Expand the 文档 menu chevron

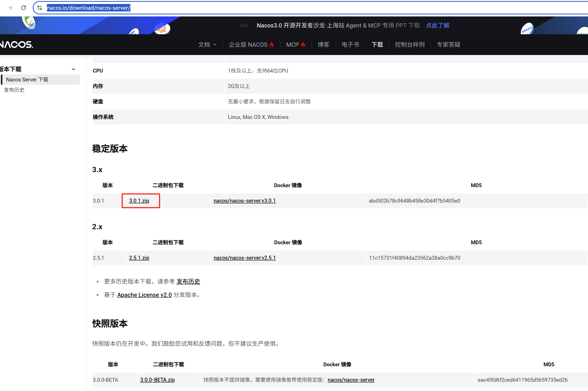tap(215, 45)
